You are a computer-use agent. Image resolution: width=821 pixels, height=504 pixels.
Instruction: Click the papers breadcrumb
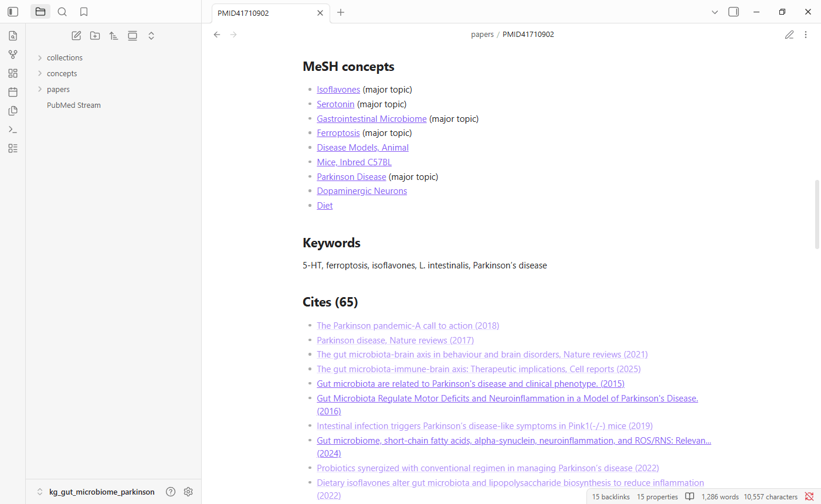(x=482, y=35)
